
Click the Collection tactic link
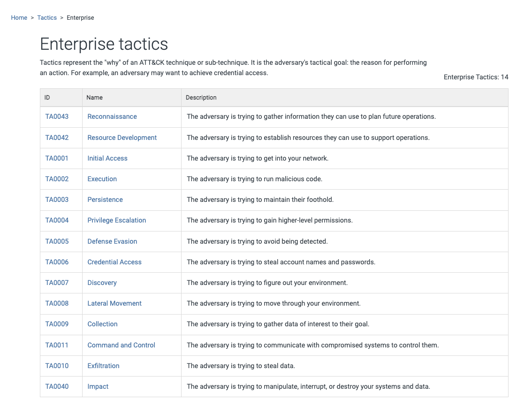pyautogui.click(x=102, y=324)
